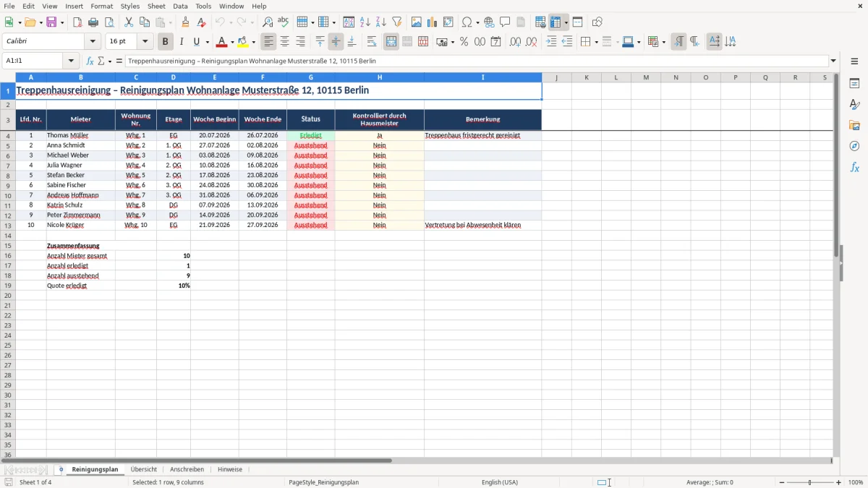Sort descending Z to A
Viewport: 868px width, 488px height.
pos(381,22)
